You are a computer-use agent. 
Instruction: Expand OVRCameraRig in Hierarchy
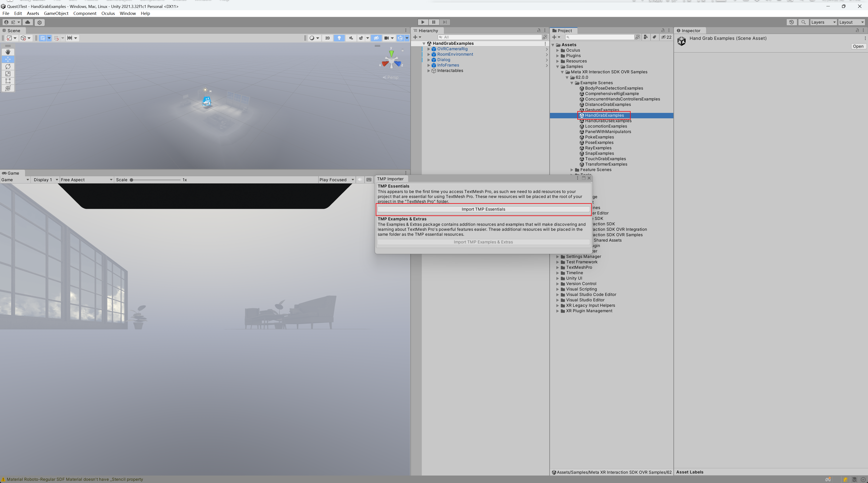(429, 49)
